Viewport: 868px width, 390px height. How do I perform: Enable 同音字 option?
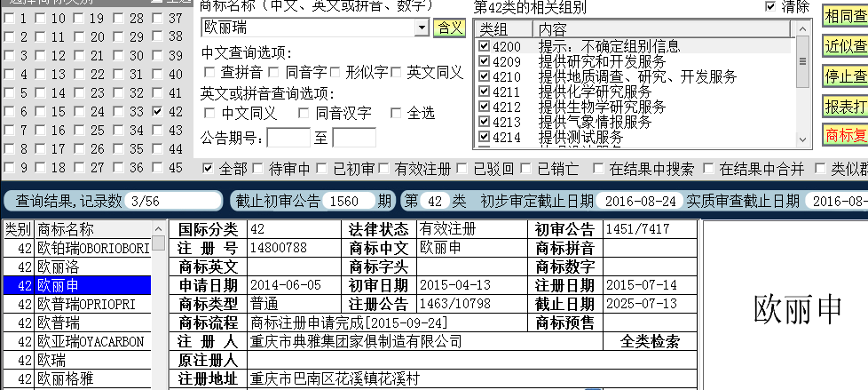(x=273, y=72)
